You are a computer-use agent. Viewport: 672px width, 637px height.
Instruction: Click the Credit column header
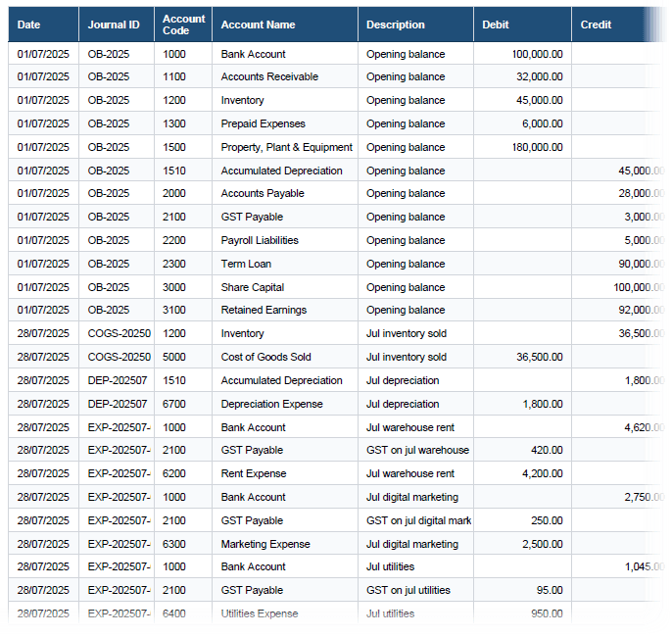point(619,24)
